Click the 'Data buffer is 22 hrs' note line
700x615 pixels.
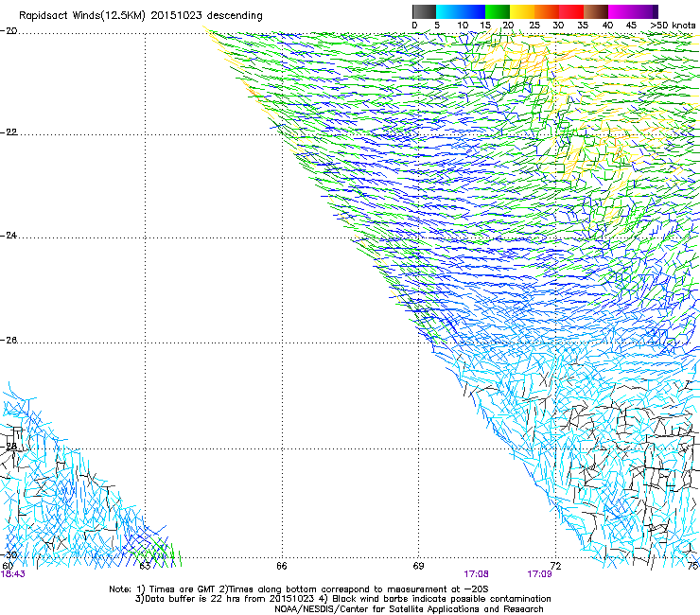342,599
